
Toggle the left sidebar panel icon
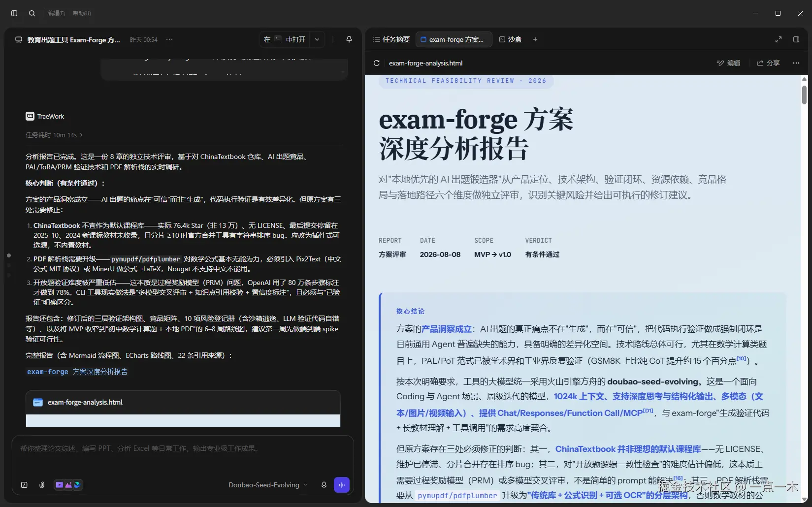pos(14,13)
